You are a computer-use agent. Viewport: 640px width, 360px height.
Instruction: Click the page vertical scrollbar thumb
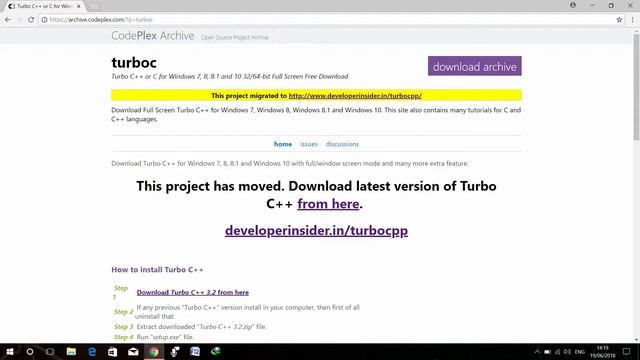636,87
